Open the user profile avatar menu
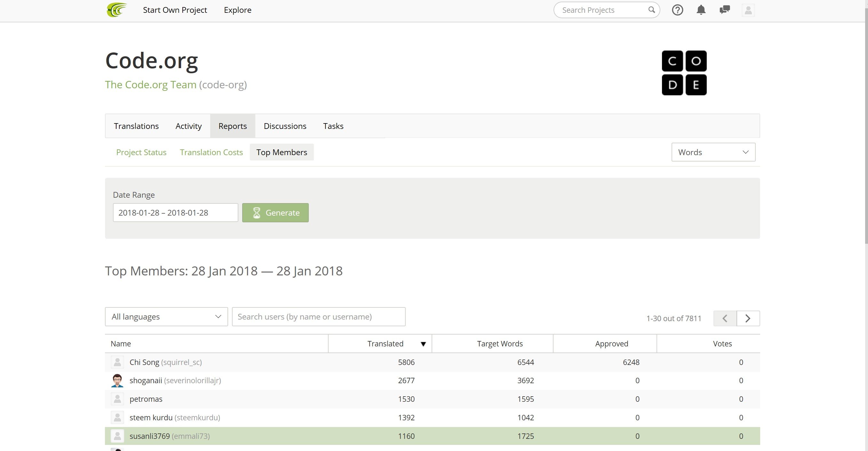 tap(748, 10)
